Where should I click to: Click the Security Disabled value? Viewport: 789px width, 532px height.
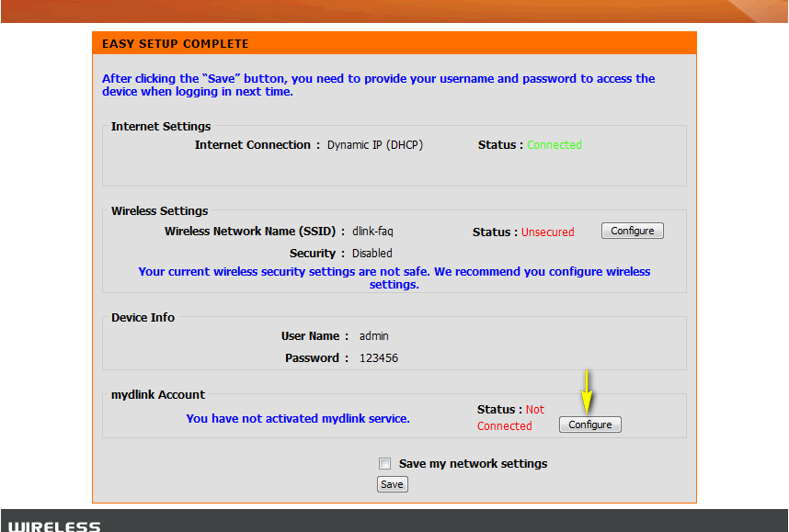tap(372, 254)
